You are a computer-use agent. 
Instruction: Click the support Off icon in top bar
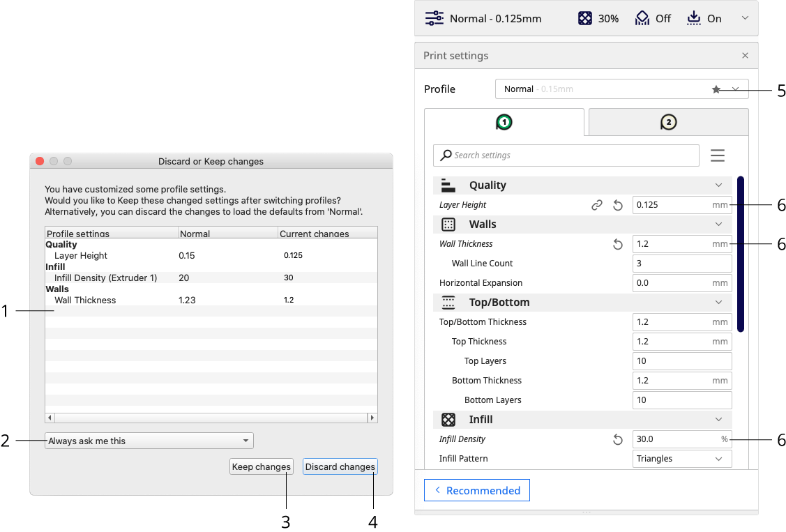(x=642, y=18)
